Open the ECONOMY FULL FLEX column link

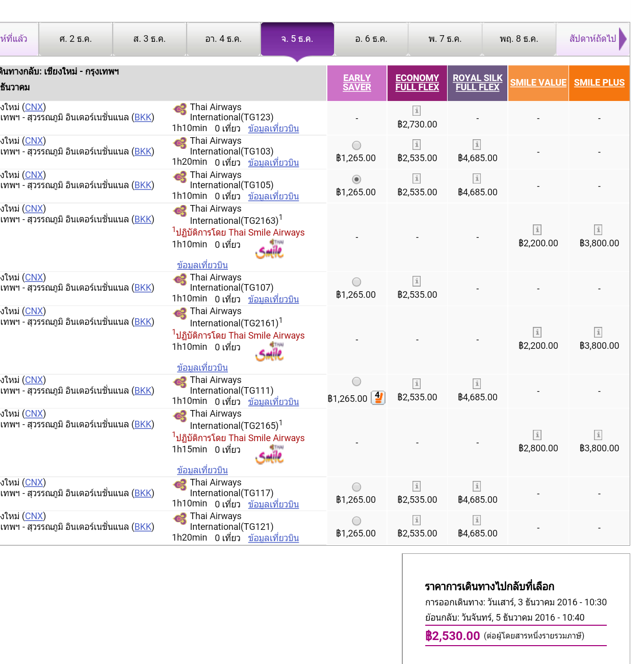(x=417, y=83)
